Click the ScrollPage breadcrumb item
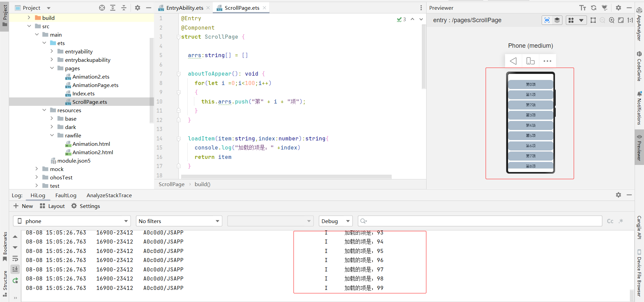 tap(171, 184)
